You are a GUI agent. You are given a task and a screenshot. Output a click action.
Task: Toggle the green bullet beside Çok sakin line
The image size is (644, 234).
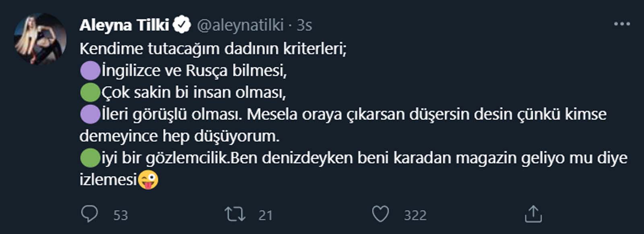tap(91, 93)
